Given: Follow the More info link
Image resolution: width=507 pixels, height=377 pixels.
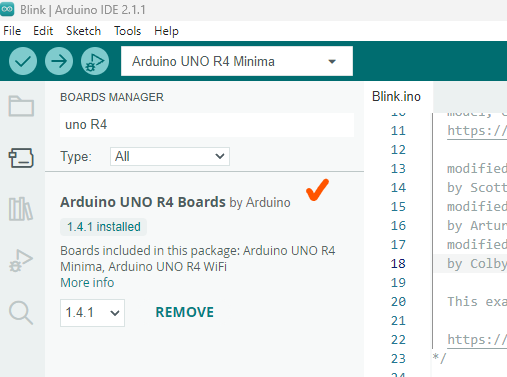Looking at the screenshot, I should [x=87, y=283].
